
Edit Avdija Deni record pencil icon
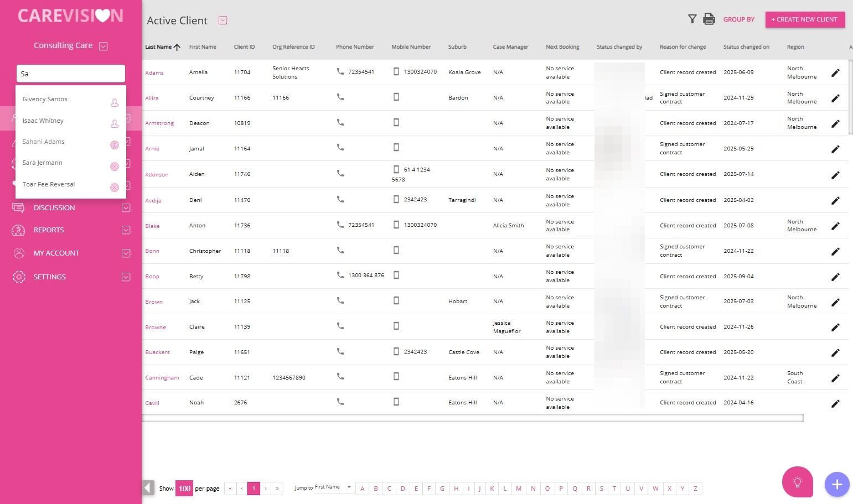[836, 200]
